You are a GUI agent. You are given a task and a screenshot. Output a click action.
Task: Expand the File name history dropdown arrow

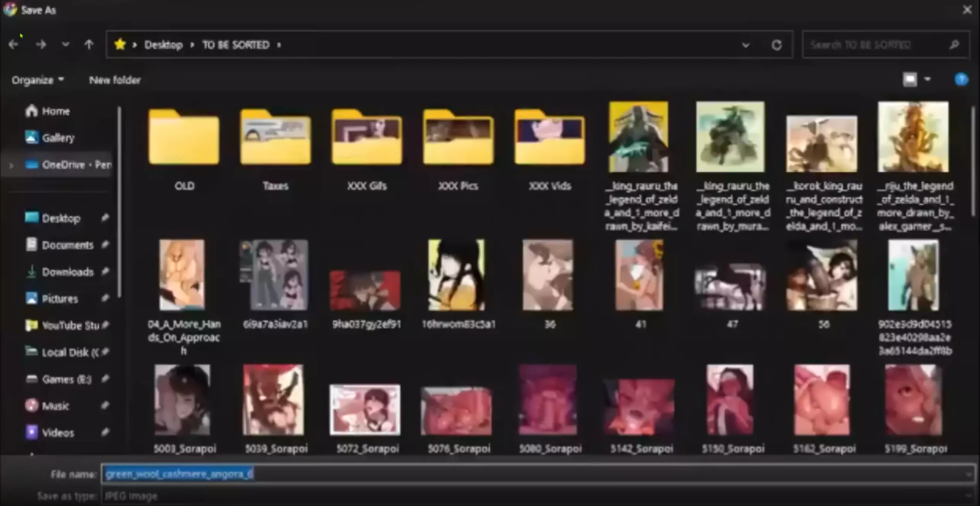coord(968,474)
